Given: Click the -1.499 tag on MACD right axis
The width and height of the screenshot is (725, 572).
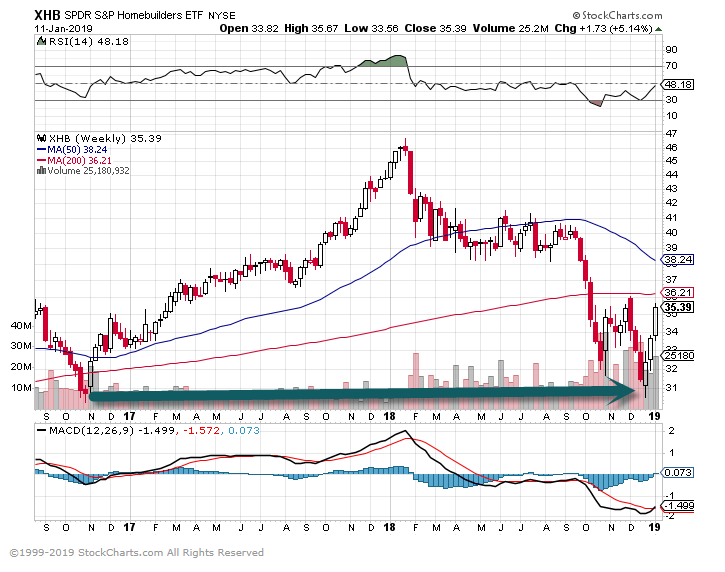Looking at the screenshot, I should (x=678, y=506).
